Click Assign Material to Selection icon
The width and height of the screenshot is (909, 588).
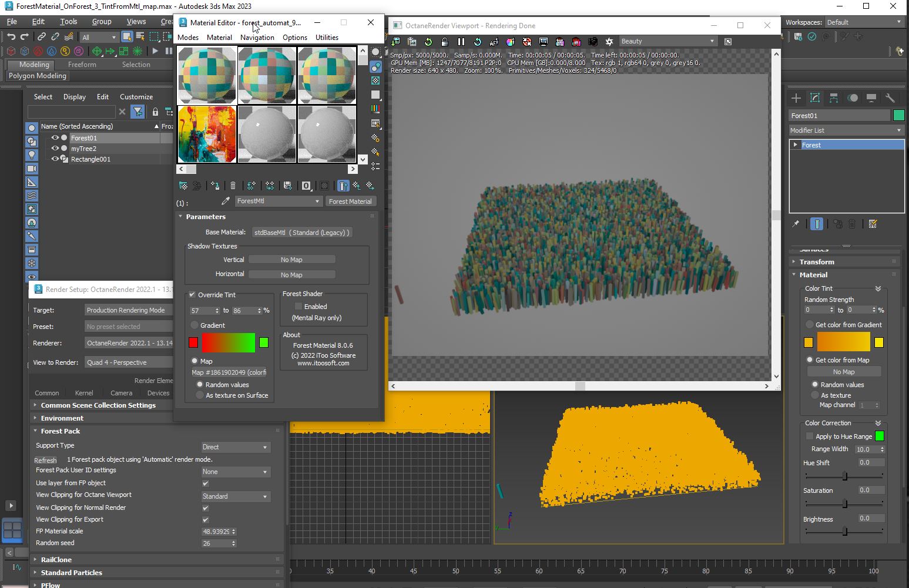215,186
